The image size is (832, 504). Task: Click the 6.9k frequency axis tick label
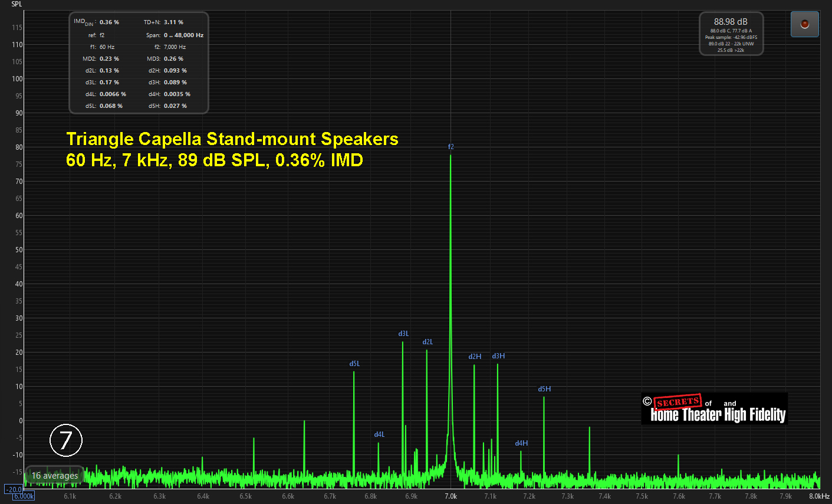411,496
